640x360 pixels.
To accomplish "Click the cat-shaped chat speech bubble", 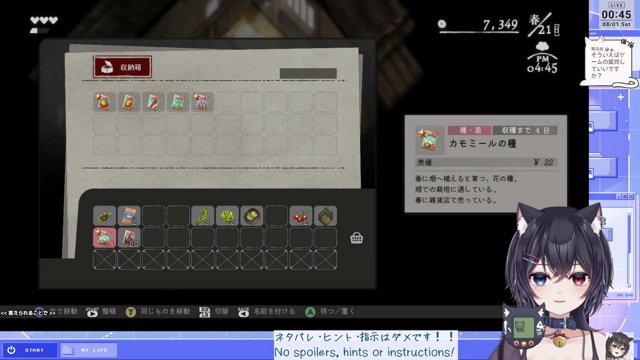I will click(608, 62).
